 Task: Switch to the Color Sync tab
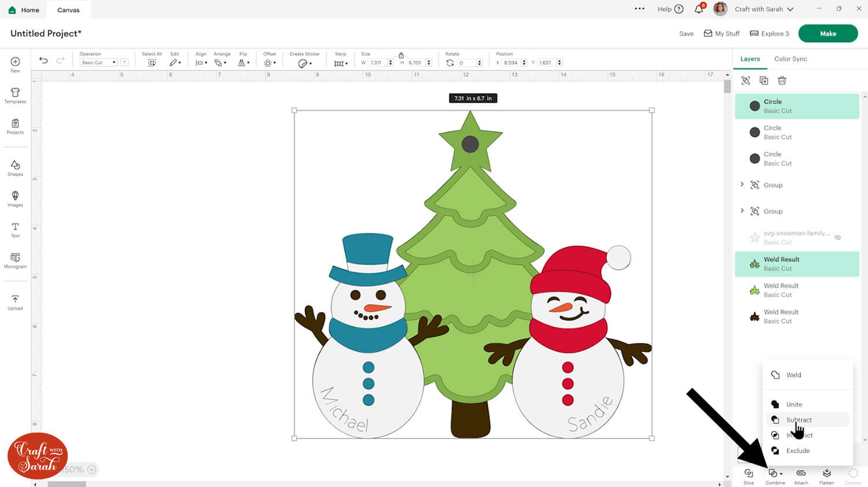click(790, 59)
